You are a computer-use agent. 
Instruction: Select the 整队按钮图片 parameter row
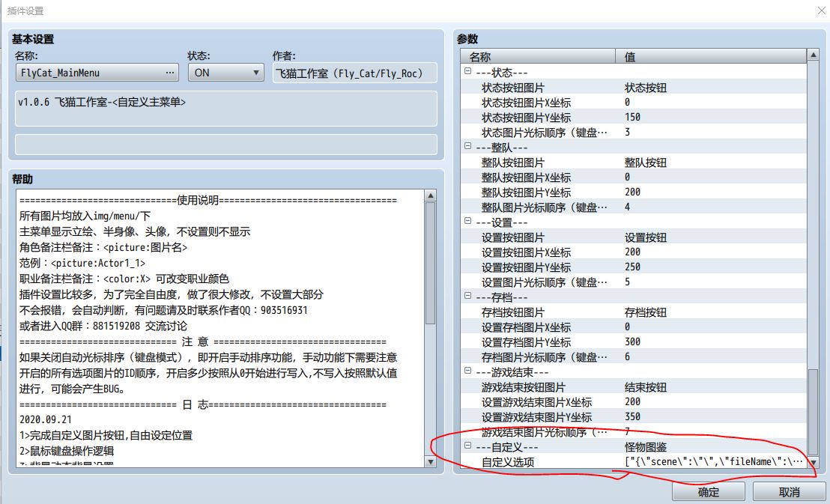coord(634,162)
